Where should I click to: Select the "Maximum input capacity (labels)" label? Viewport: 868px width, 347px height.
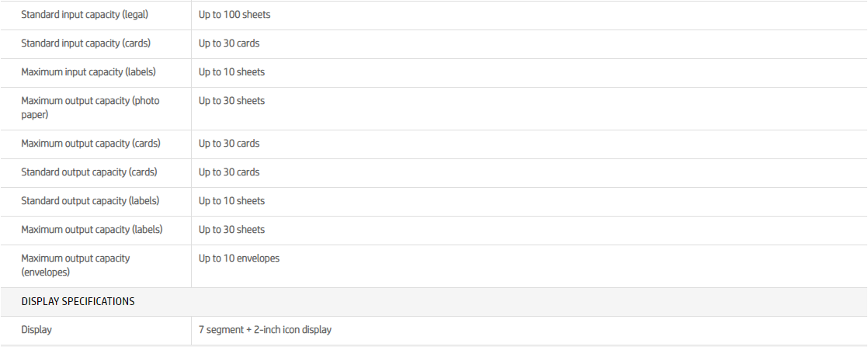89,72
